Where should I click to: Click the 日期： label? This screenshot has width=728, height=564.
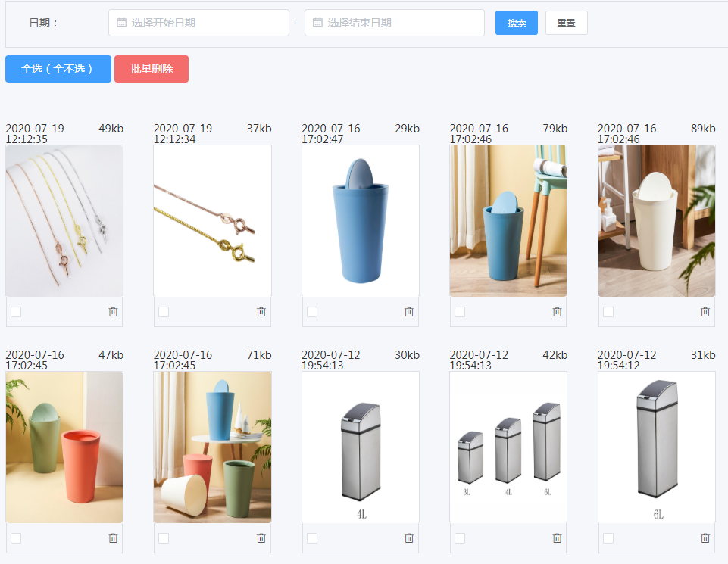click(x=43, y=23)
